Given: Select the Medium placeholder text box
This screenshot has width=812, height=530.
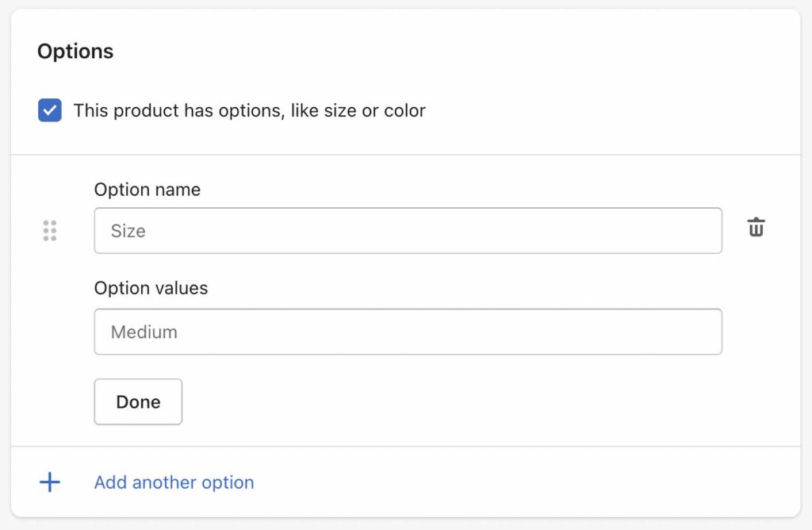Looking at the screenshot, I should click(408, 332).
